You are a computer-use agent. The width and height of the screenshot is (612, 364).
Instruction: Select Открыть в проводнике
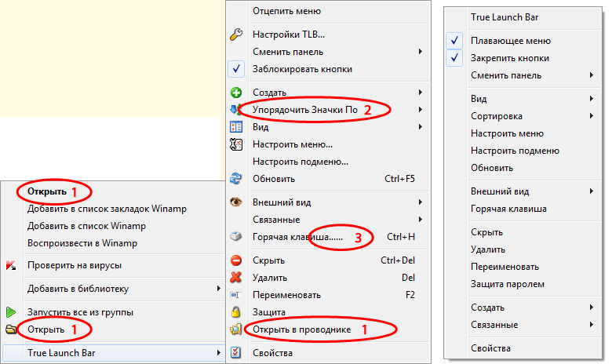[x=301, y=329]
